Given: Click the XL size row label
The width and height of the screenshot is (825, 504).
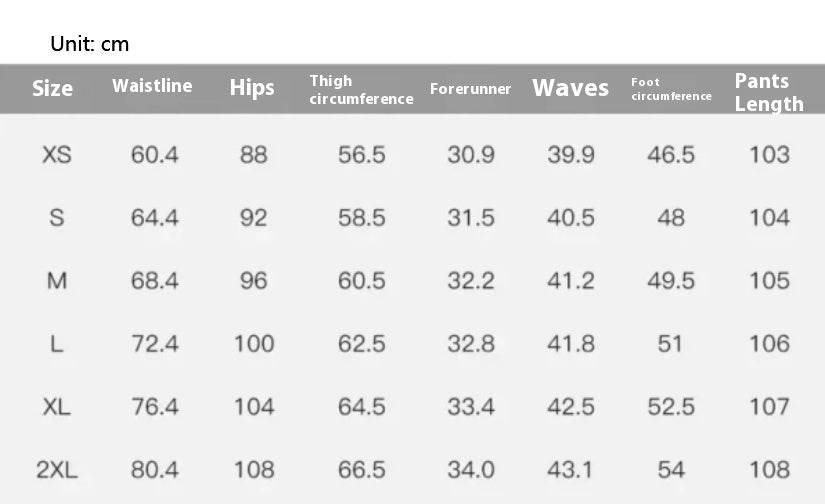Looking at the screenshot, I should (57, 407).
